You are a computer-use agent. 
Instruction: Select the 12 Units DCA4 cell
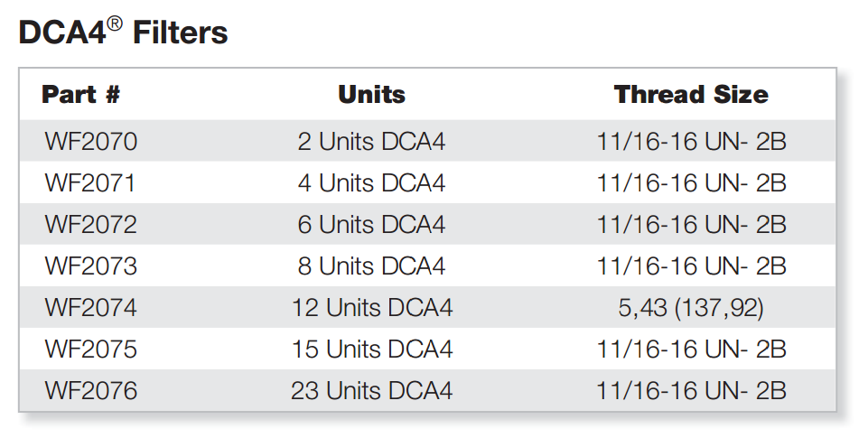[372, 307]
